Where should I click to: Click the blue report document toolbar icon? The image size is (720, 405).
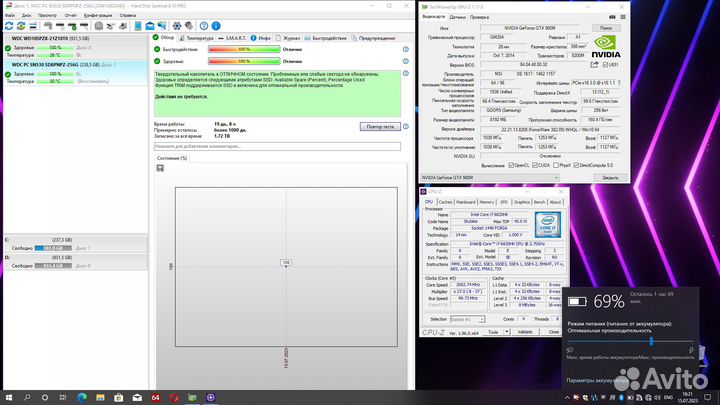138,26
